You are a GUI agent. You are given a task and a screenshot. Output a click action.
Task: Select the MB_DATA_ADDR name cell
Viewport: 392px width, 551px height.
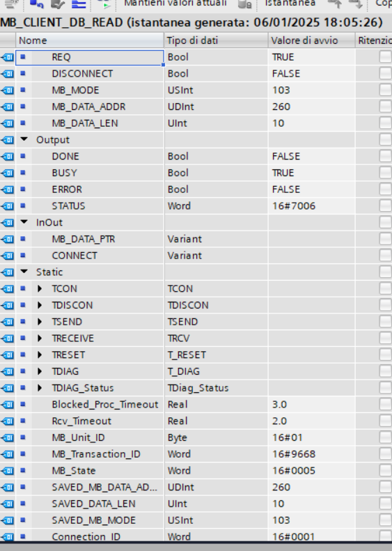(x=90, y=107)
